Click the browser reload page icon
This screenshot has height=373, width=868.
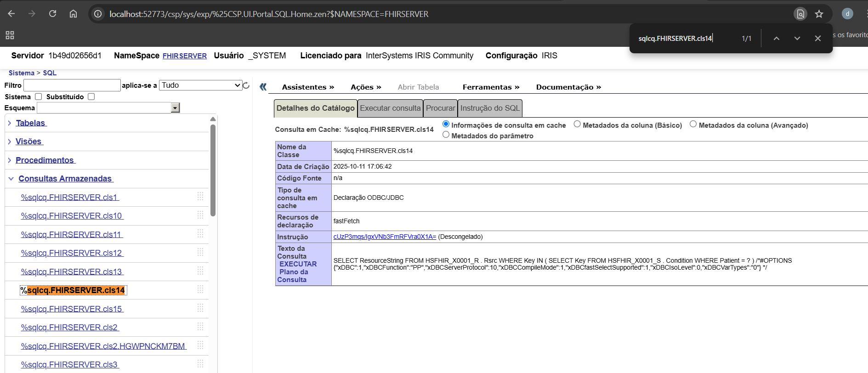53,14
